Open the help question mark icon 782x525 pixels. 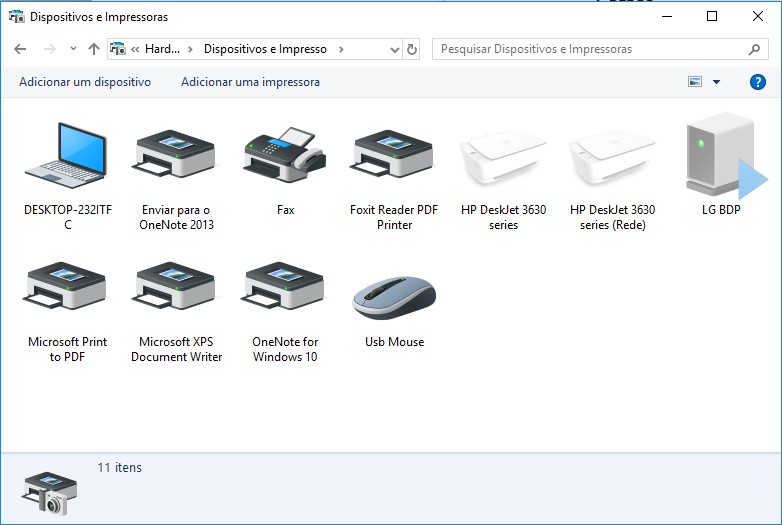758,82
